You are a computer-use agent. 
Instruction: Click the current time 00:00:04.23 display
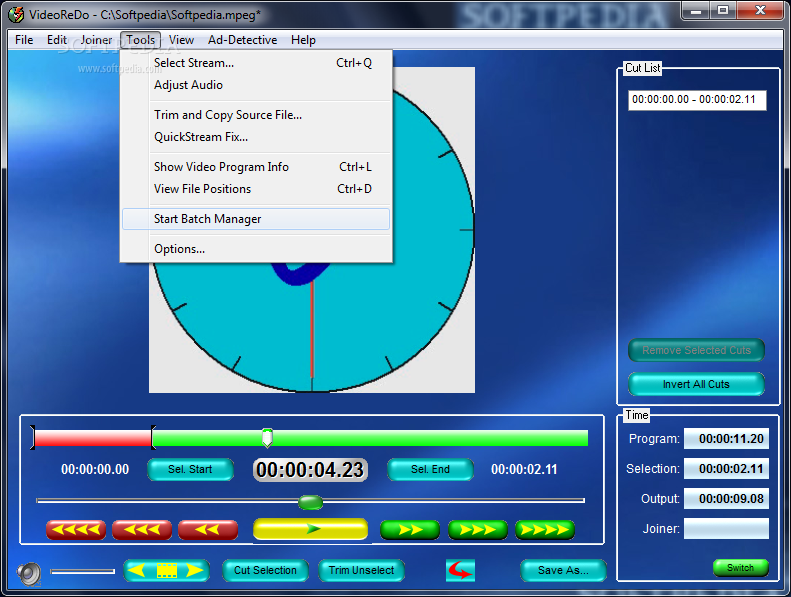310,470
